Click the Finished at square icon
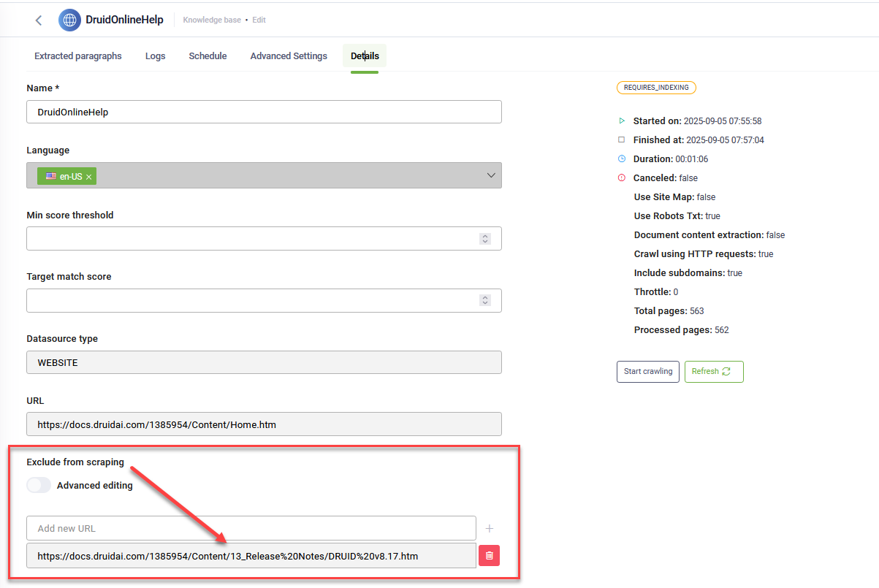Viewport: 879px width, 588px height. pos(622,140)
